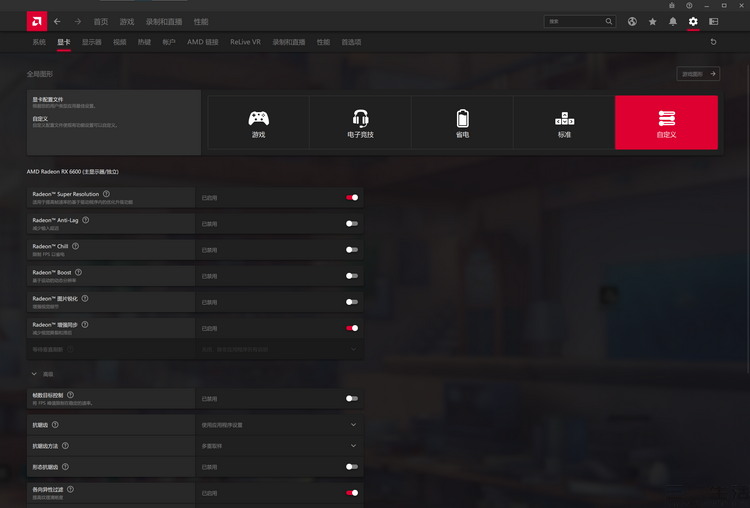Image resolution: width=750 pixels, height=508 pixels.
Task: Open help for Radeon 图片锐化
Action: pyautogui.click(x=85, y=298)
